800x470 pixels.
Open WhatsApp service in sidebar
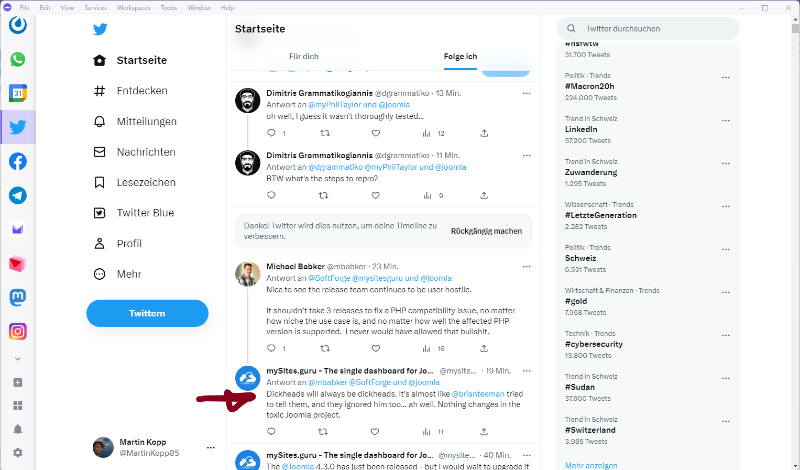(17, 59)
